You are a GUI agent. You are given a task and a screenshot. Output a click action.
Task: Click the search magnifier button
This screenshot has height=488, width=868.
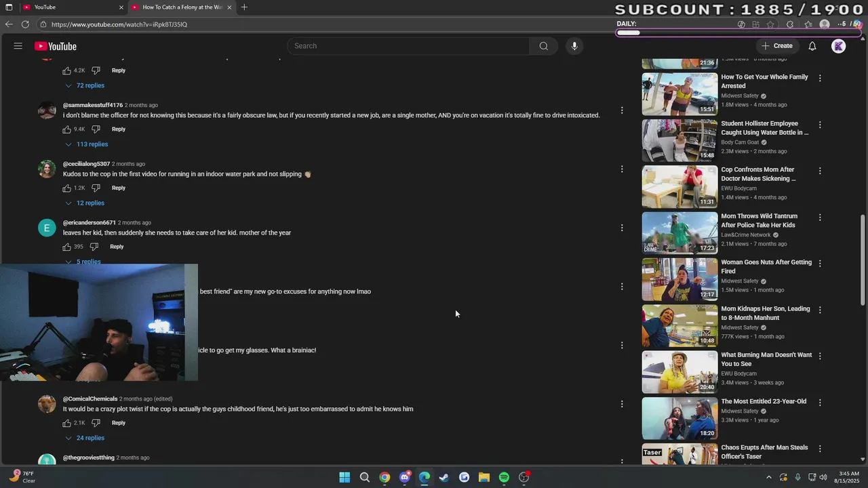543,46
